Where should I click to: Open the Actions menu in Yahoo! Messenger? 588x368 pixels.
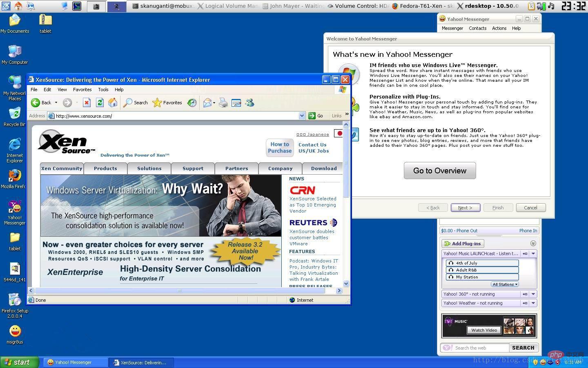click(499, 28)
